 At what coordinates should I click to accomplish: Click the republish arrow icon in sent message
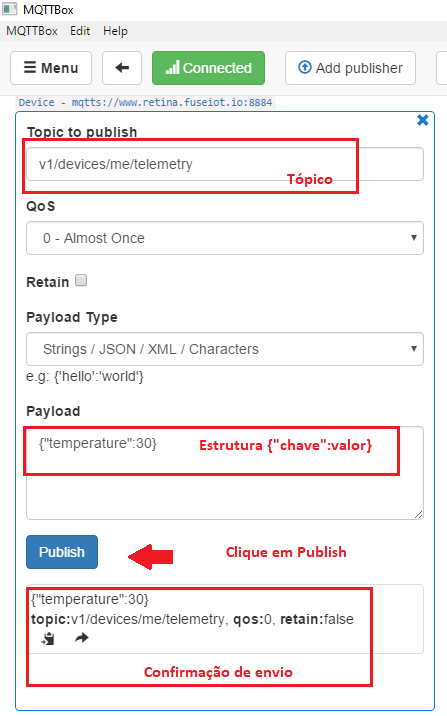(x=82, y=638)
